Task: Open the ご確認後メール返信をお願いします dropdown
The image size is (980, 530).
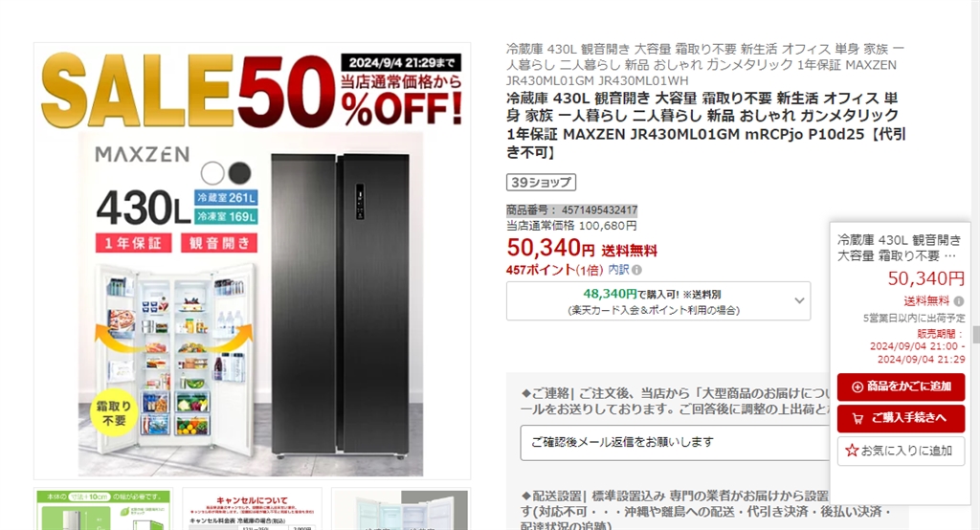Action: click(x=675, y=443)
